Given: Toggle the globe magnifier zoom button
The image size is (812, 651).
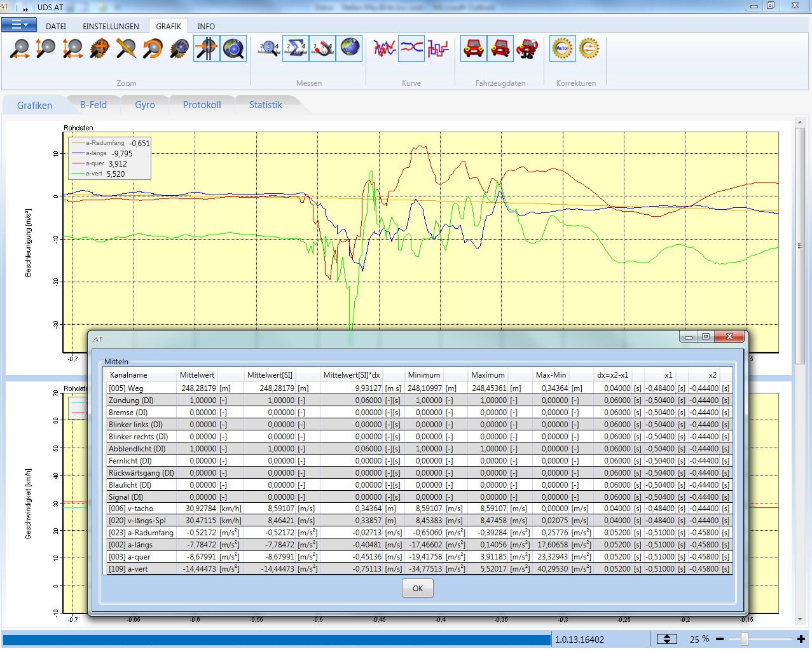Looking at the screenshot, I should (x=233, y=49).
